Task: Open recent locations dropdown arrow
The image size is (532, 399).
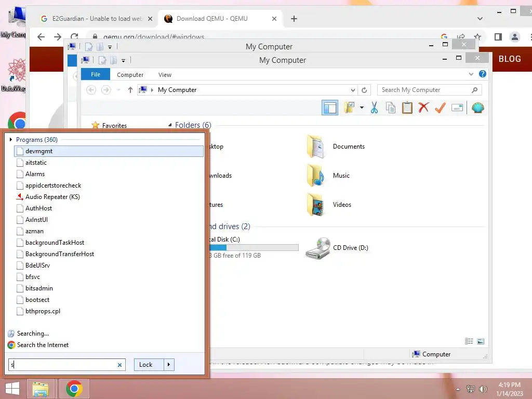Action: pos(118,90)
